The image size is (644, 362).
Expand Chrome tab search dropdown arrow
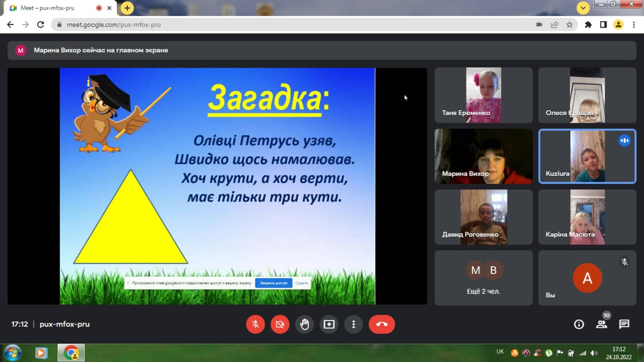(583, 8)
